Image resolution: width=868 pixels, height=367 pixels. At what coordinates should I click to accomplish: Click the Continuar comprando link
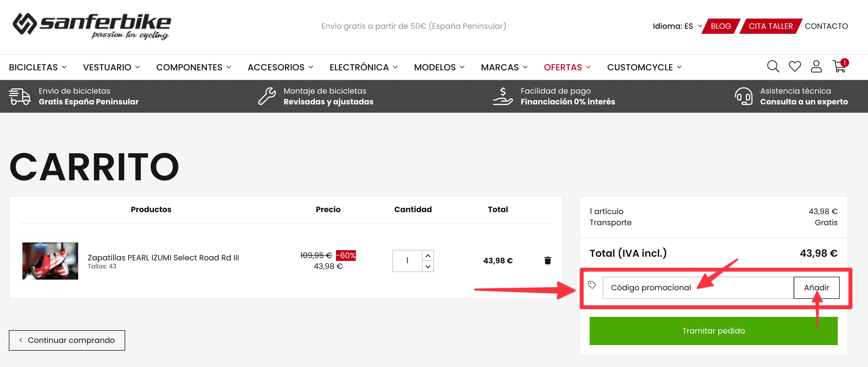coord(67,340)
